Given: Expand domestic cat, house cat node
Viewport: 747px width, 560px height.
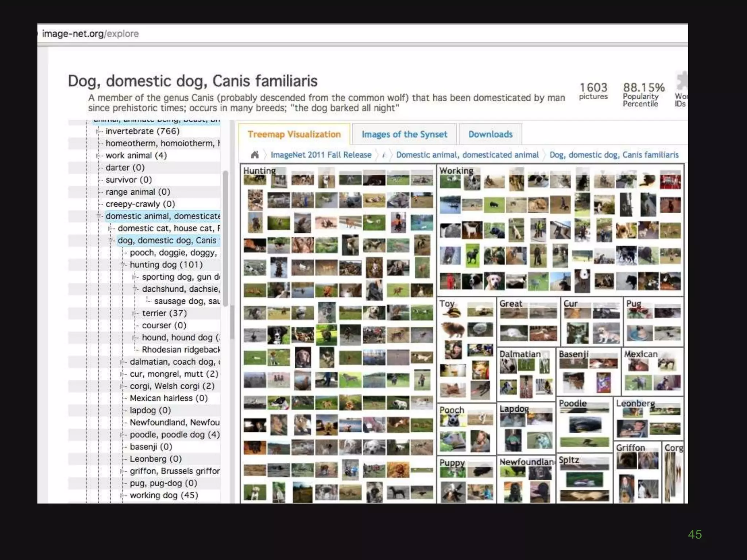Looking at the screenshot, I should click(x=110, y=229).
